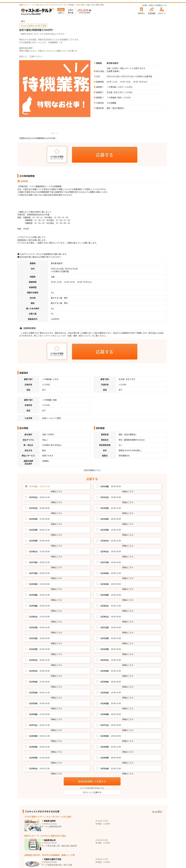Viewport: 186px width, 868px height.
Task: Apply with the lower orange 応募する button
Action: click(105, 351)
